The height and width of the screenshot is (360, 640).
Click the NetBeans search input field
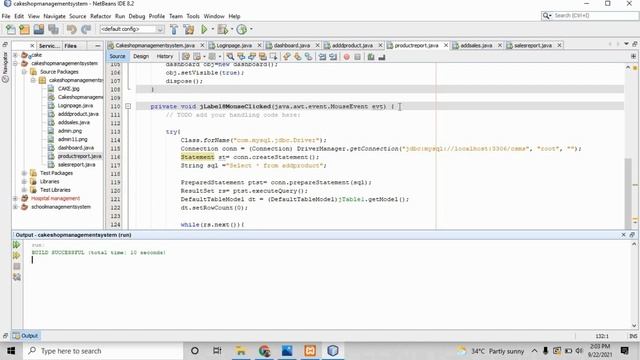tap(595, 16)
